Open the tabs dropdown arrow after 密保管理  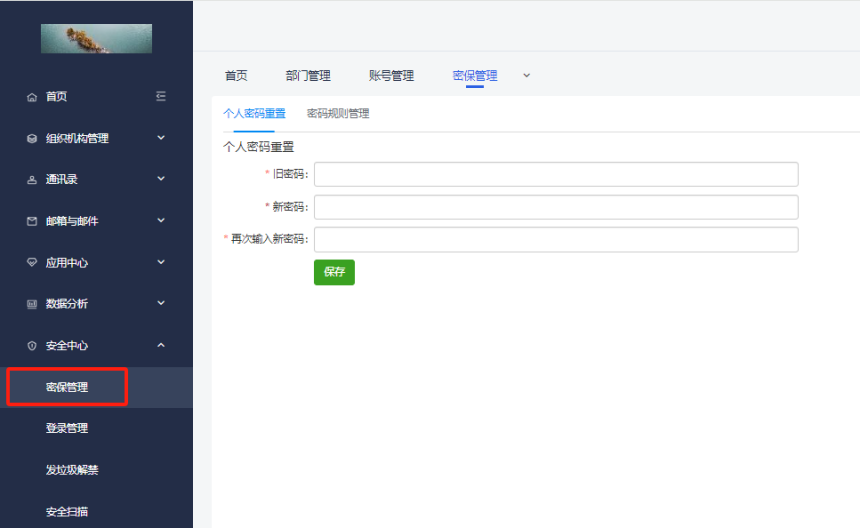[x=527, y=76]
